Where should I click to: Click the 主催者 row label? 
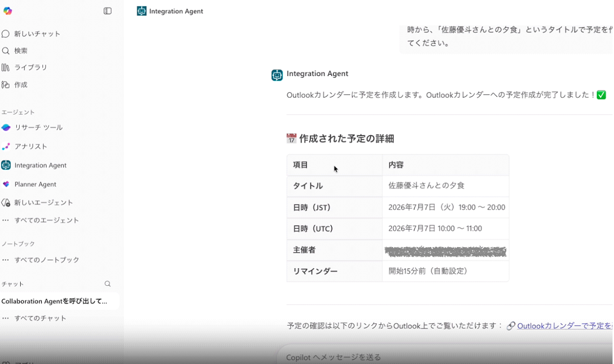point(304,250)
